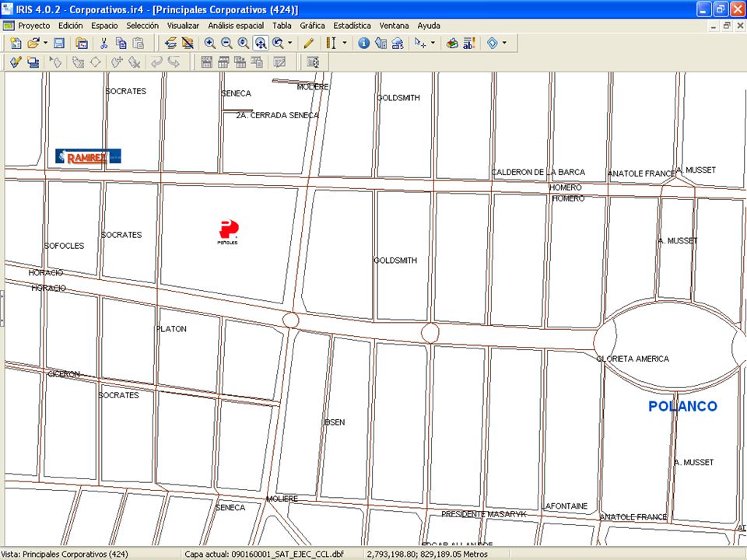Click the ab! labels icon
This screenshot has width=747, height=560.
pos(469,44)
